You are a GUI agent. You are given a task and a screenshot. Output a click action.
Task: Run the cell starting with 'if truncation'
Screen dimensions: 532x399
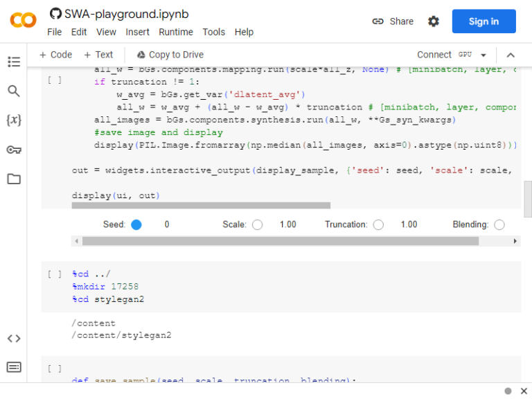click(55, 80)
